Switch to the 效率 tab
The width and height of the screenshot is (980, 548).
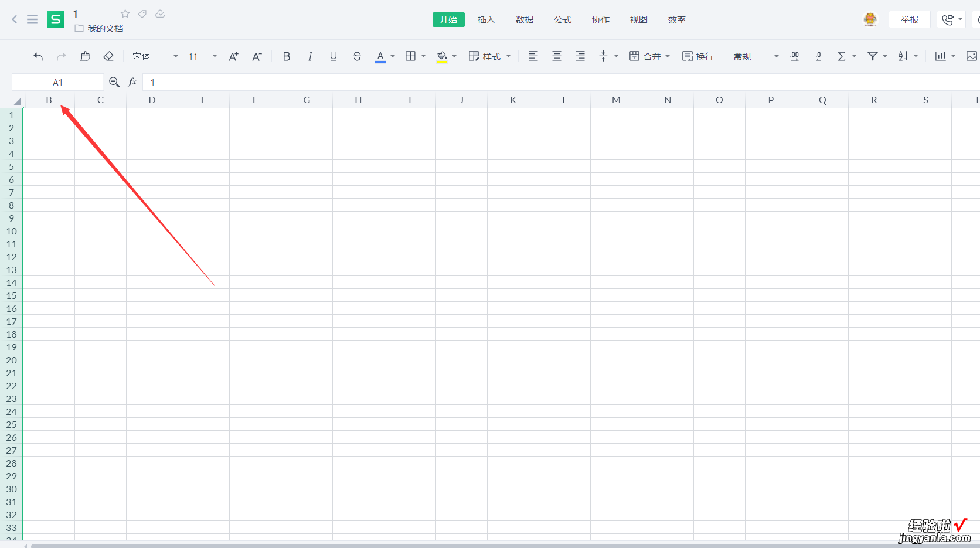[677, 19]
